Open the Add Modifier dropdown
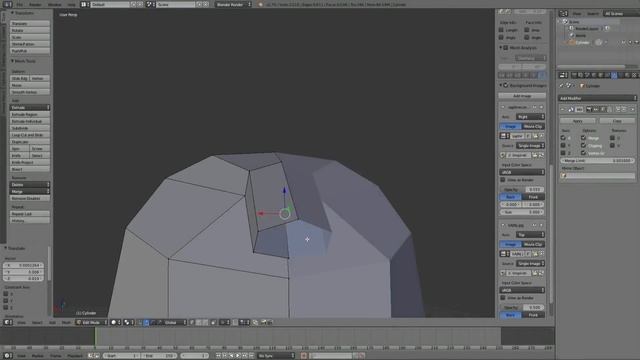 (x=598, y=98)
